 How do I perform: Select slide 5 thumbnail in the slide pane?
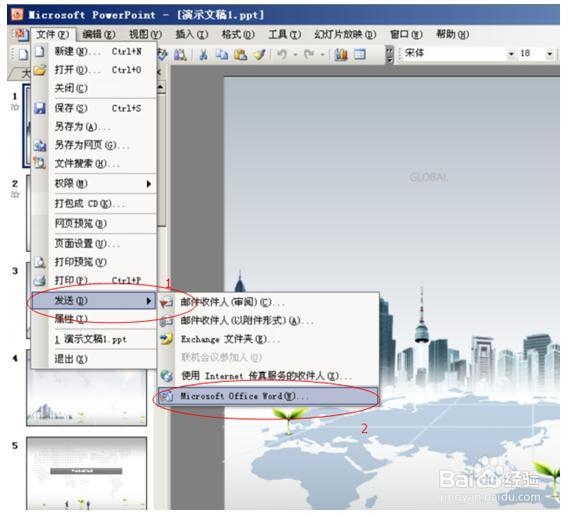pyautogui.click(x=86, y=473)
